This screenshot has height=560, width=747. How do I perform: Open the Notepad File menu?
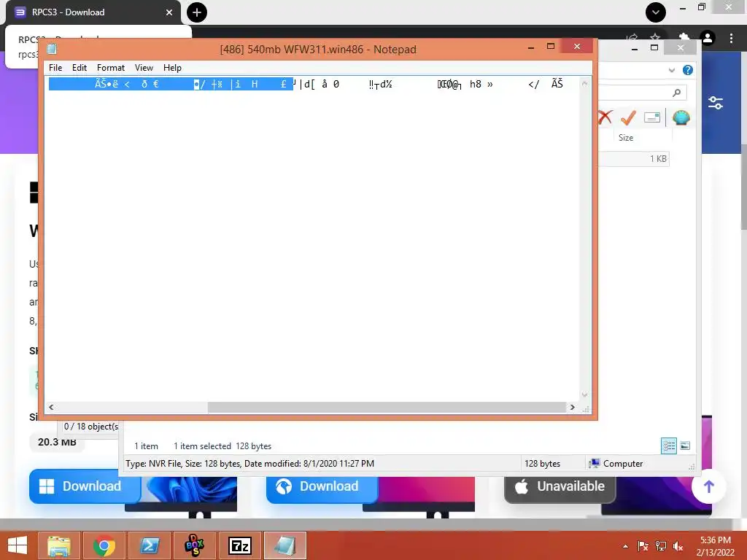point(55,68)
